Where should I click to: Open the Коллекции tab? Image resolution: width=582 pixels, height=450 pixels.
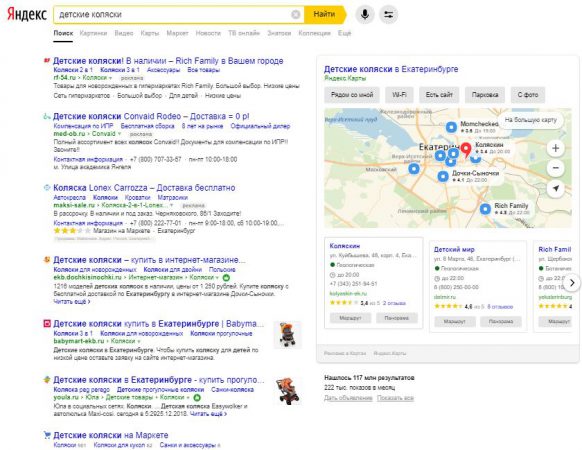pos(314,33)
